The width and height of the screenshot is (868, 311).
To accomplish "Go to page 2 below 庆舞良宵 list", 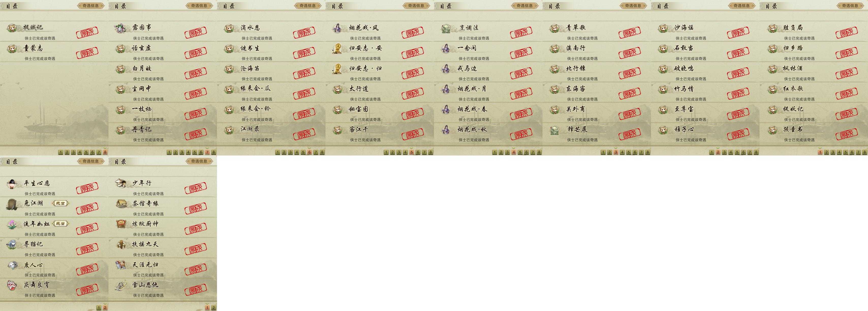I will point(105,308).
